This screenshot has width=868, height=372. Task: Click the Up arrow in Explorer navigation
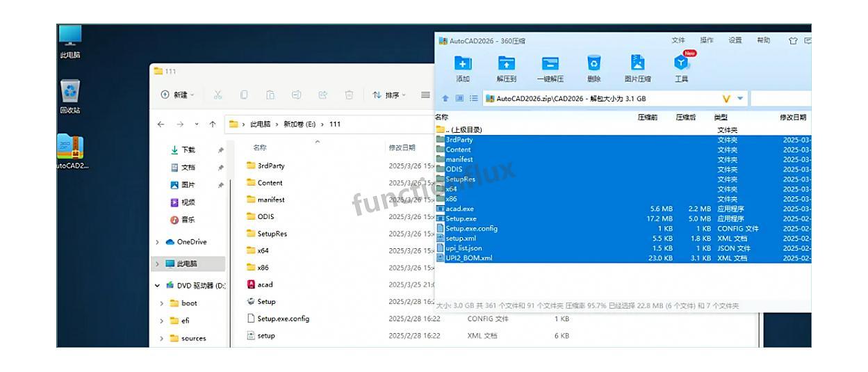[x=213, y=124]
